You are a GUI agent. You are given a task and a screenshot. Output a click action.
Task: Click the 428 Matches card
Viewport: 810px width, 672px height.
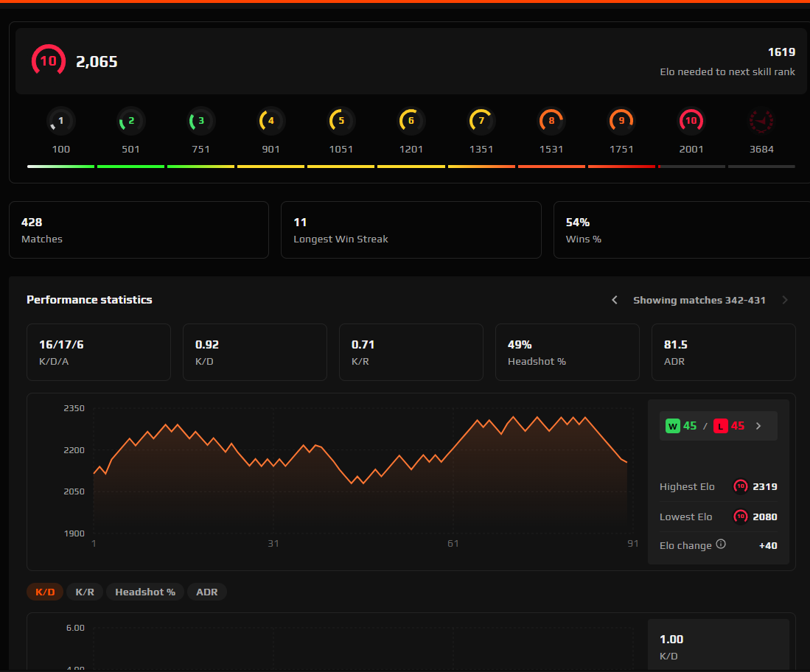click(x=139, y=229)
